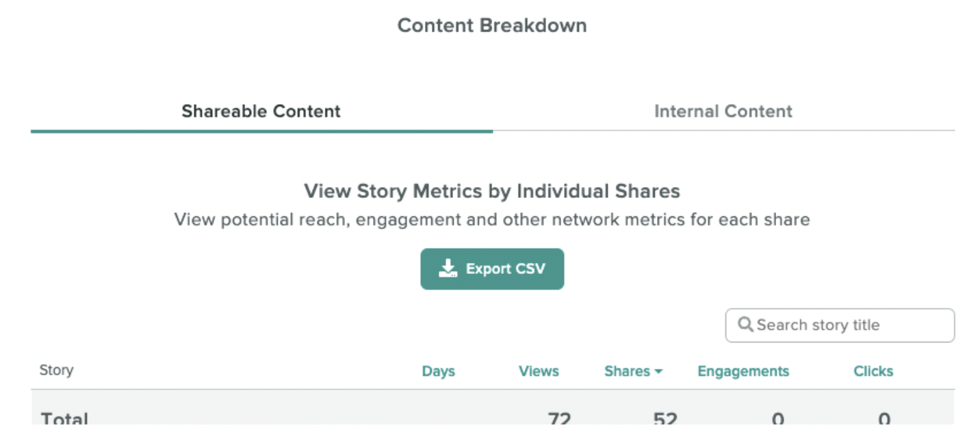Sort the table by Days column
Viewport: 980px width, 441px height.
point(438,371)
